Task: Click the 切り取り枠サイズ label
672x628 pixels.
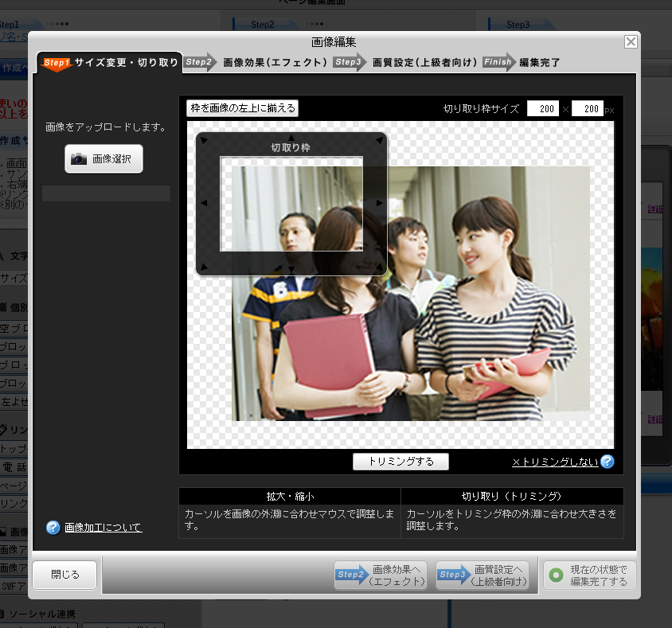Action: (481, 109)
